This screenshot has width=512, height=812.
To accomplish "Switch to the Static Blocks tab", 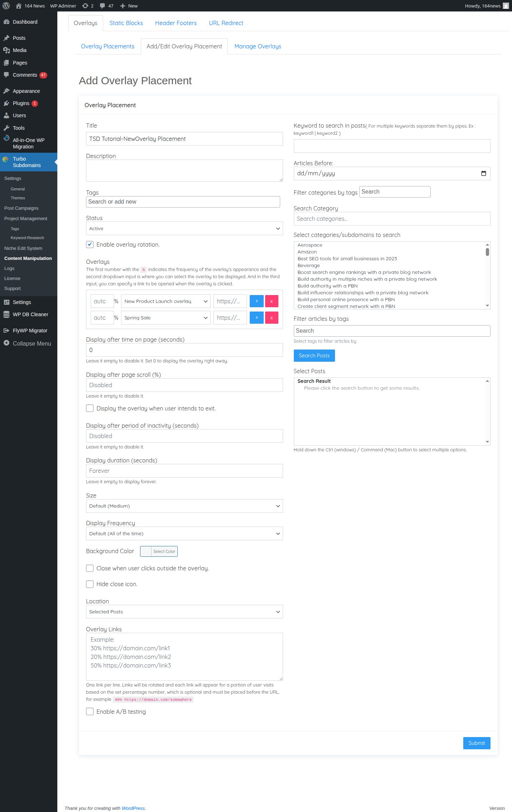I will [126, 23].
